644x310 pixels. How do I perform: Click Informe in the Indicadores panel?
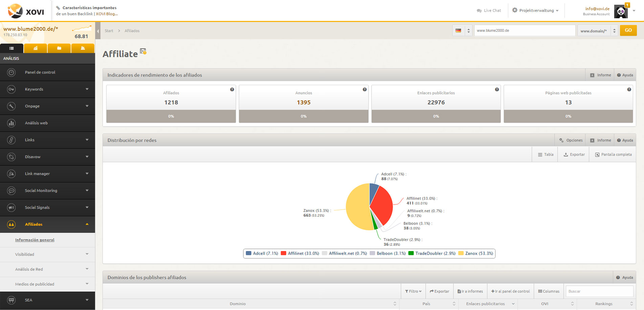pos(601,75)
